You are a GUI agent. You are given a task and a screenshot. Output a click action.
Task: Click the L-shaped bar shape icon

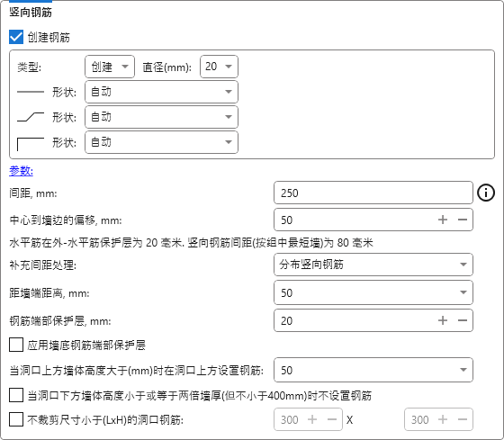[x=31, y=144]
